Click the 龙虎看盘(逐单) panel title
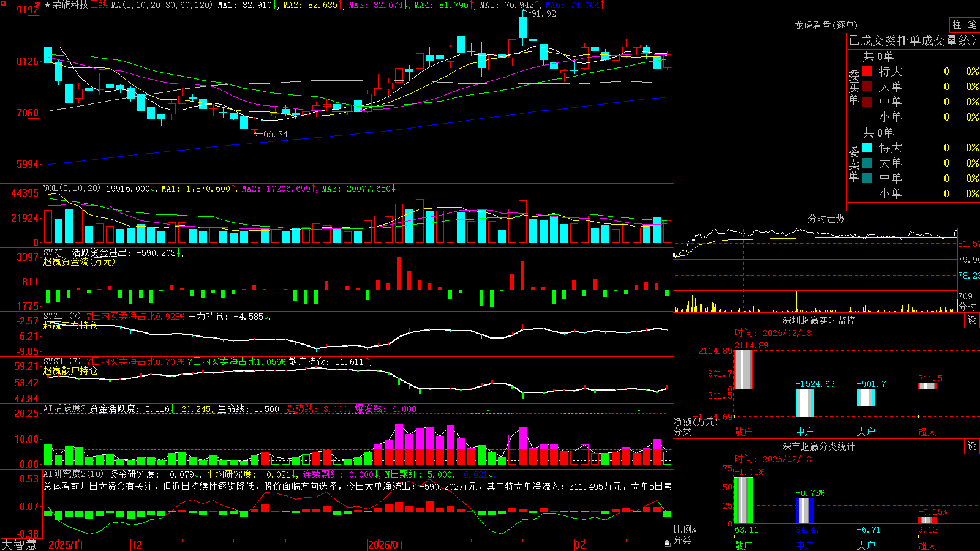The height and width of the screenshot is (551, 980). pos(826,25)
